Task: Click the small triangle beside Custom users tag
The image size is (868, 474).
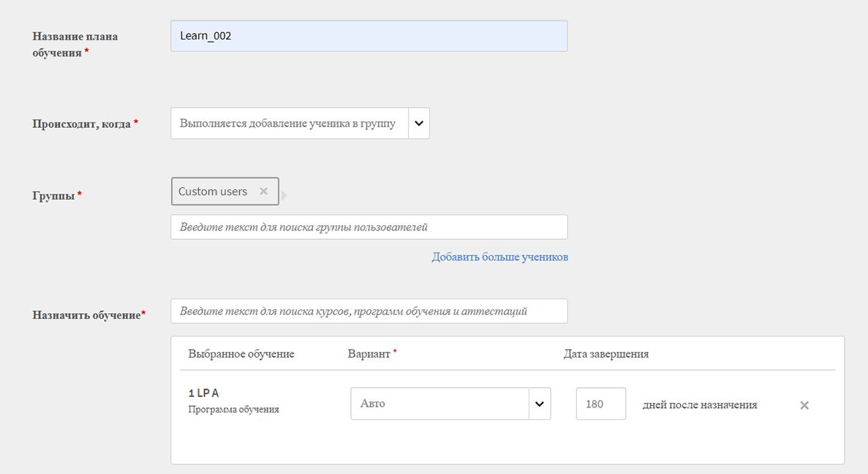Action: click(x=284, y=195)
